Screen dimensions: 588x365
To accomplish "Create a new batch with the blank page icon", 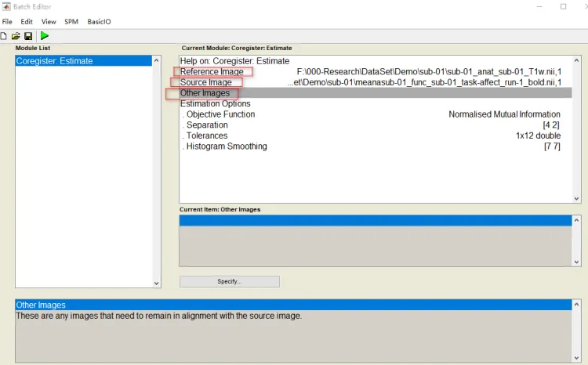I will 3,36.
